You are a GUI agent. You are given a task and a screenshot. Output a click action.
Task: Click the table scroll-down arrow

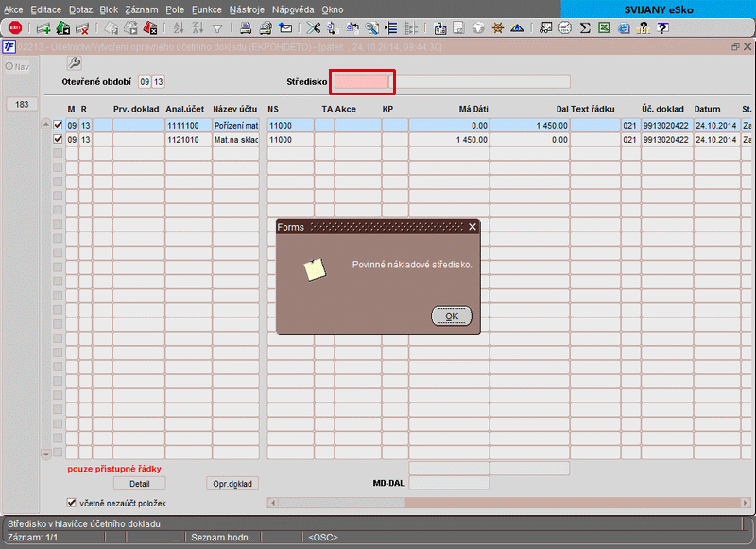pos(45,455)
